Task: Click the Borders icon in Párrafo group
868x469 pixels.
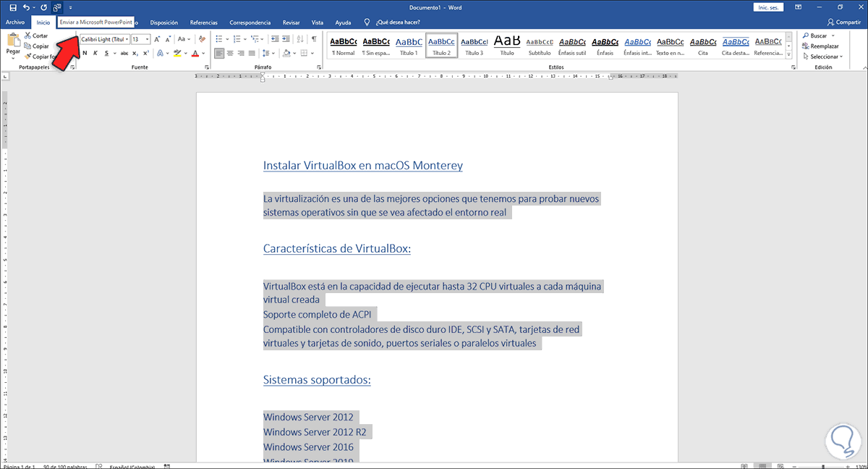Action: point(304,53)
